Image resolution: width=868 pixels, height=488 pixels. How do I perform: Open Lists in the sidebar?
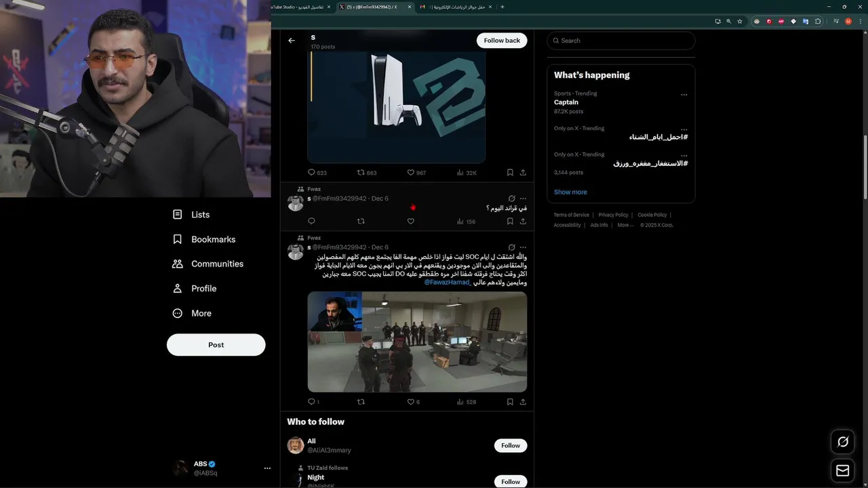click(191, 215)
